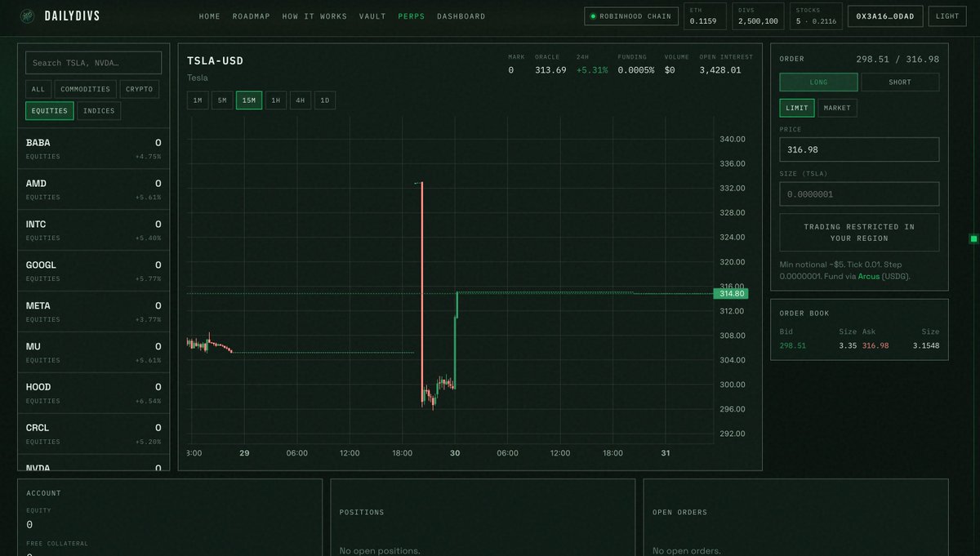The height and width of the screenshot is (556, 980).
Task: Filter markets by CRYPTO
Action: (139, 89)
